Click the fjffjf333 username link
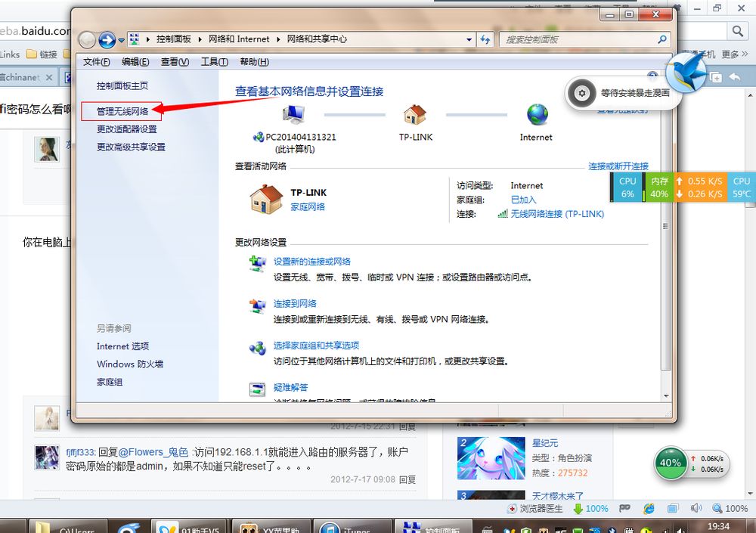Image resolution: width=756 pixels, height=533 pixels. click(x=81, y=452)
